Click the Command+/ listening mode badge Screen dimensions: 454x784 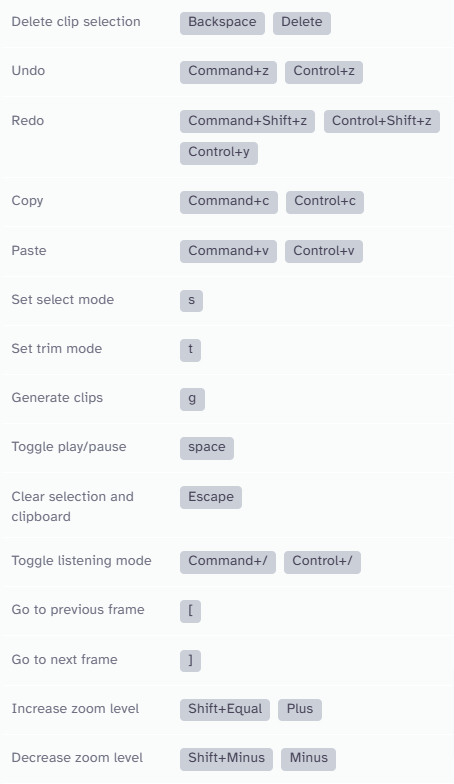228,562
